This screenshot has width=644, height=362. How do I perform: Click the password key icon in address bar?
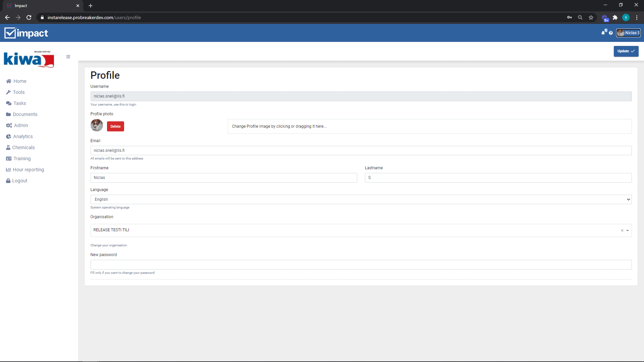(x=569, y=17)
